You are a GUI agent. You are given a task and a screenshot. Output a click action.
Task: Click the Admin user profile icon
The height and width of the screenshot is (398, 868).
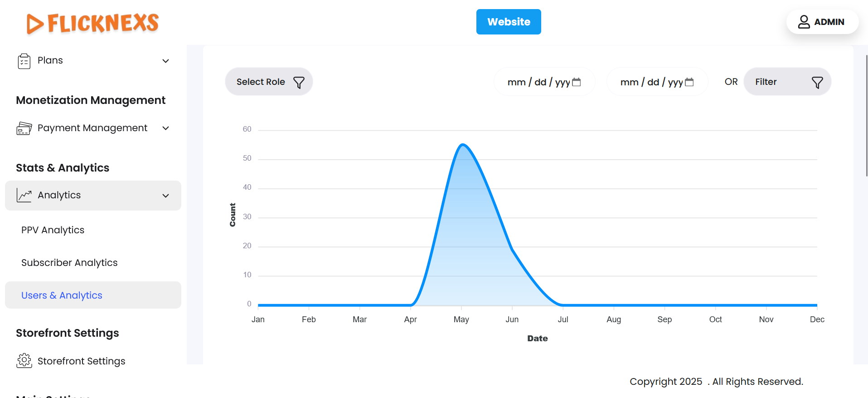[x=804, y=22]
